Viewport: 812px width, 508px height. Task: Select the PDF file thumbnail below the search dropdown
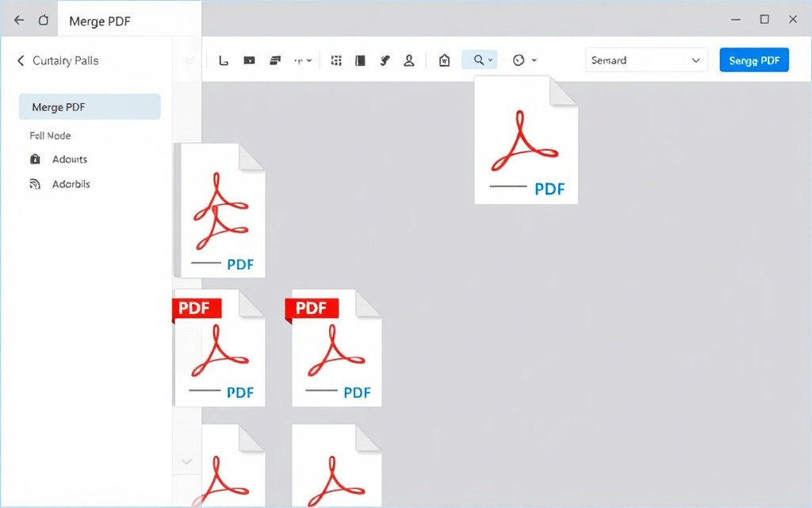526,140
